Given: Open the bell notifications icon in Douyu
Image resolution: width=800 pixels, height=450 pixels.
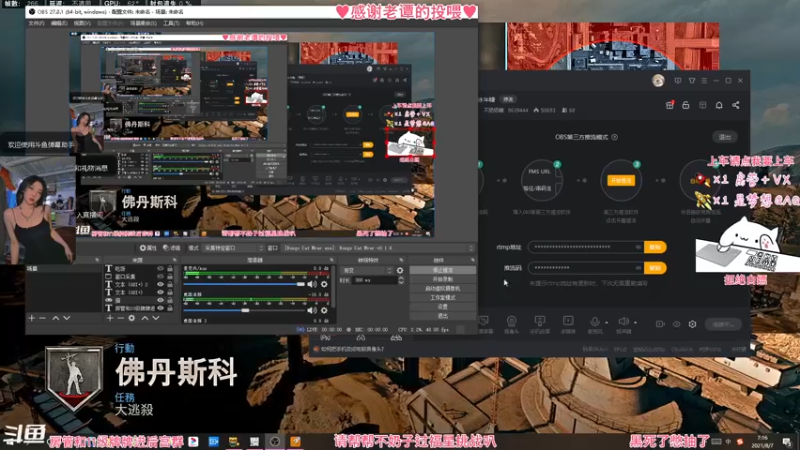Looking at the screenshot, I should click(719, 105).
